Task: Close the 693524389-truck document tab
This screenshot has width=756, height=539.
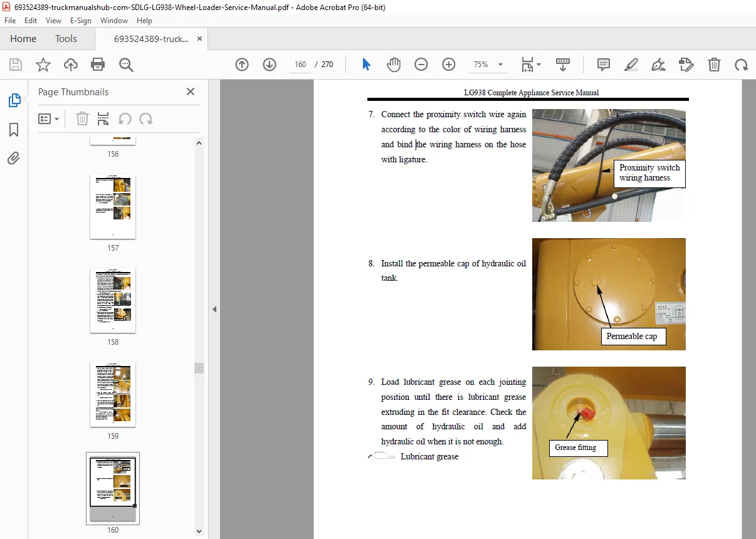Action: click(x=199, y=39)
